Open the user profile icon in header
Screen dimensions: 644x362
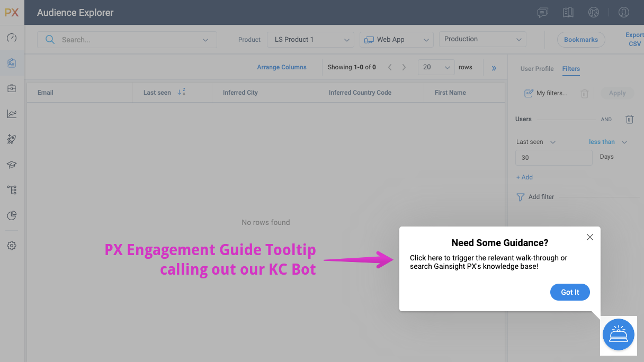coord(624,13)
